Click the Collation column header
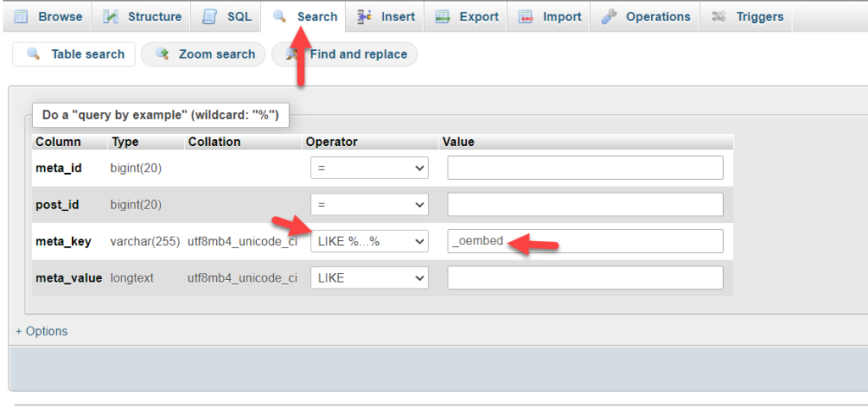The image size is (868, 414). (214, 142)
